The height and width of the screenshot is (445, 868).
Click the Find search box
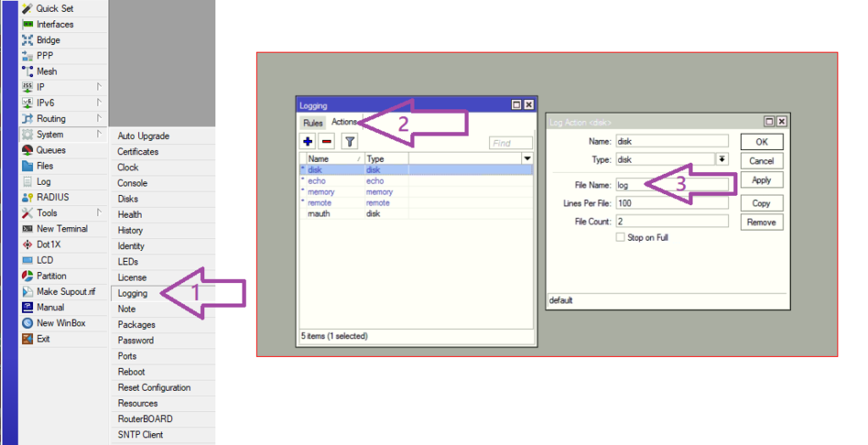coord(511,143)
